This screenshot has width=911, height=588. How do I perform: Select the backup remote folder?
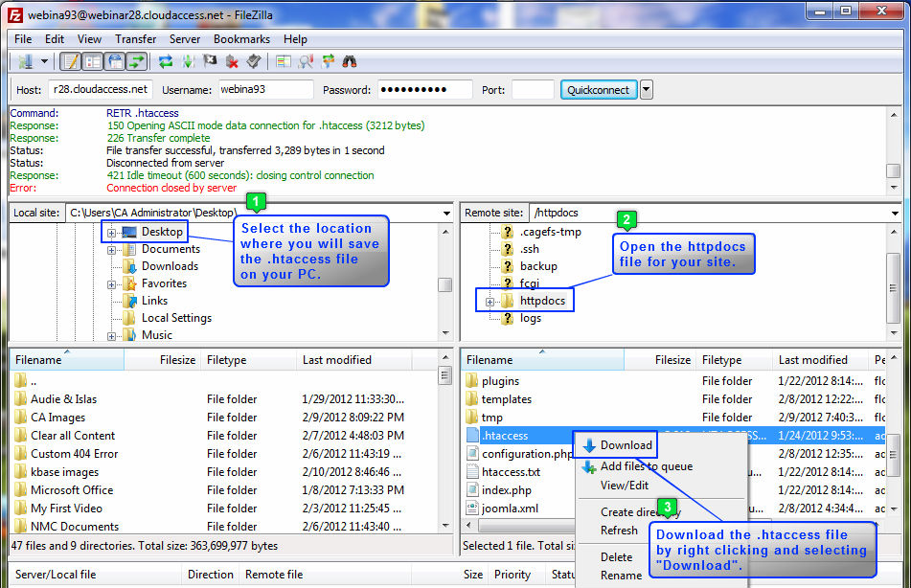pos(538,266)
